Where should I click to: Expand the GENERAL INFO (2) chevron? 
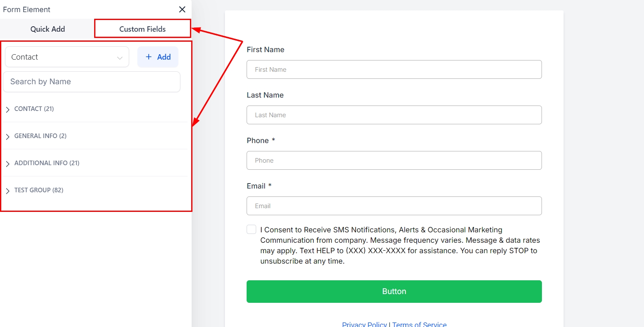pos(8,136)
